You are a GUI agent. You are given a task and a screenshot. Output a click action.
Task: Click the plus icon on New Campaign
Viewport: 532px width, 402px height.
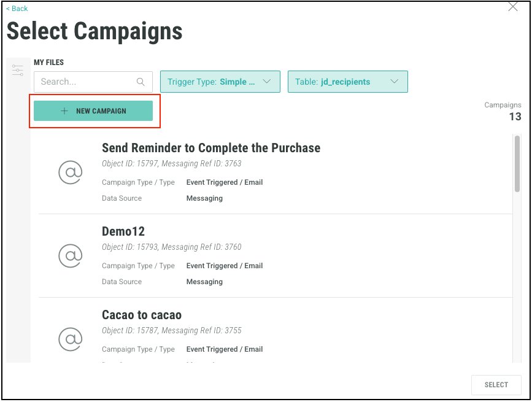(64, 111)
